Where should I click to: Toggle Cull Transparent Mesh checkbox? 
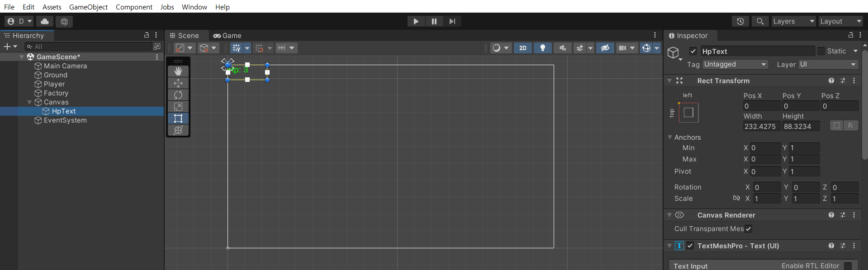pyautogui.click(x=749, y=229)
